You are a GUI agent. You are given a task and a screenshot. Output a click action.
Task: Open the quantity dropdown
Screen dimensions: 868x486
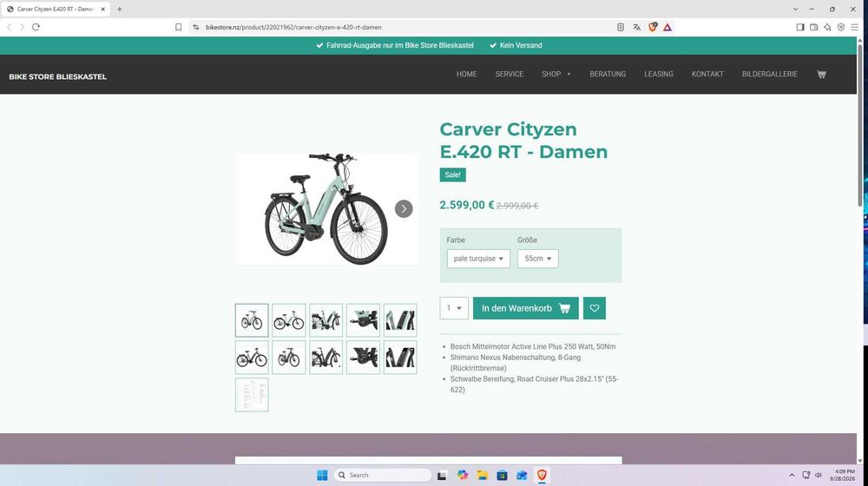454,308
